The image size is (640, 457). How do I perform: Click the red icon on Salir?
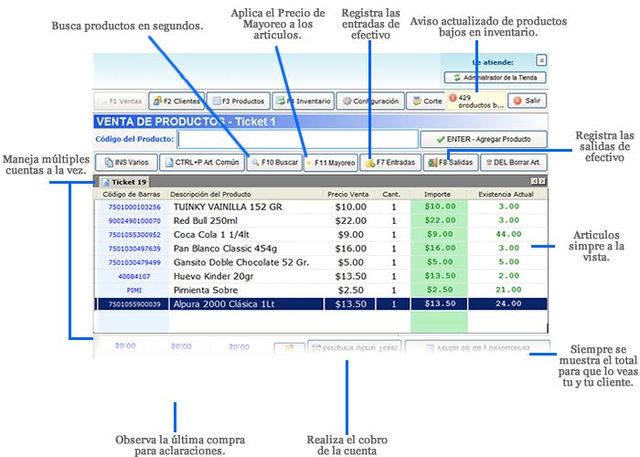517,100
